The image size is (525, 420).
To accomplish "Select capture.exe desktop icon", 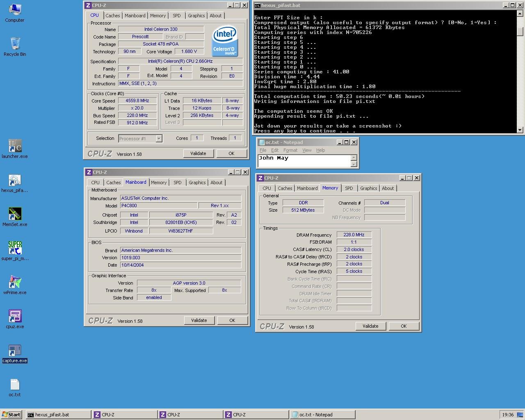I will [x=15, y=354].
